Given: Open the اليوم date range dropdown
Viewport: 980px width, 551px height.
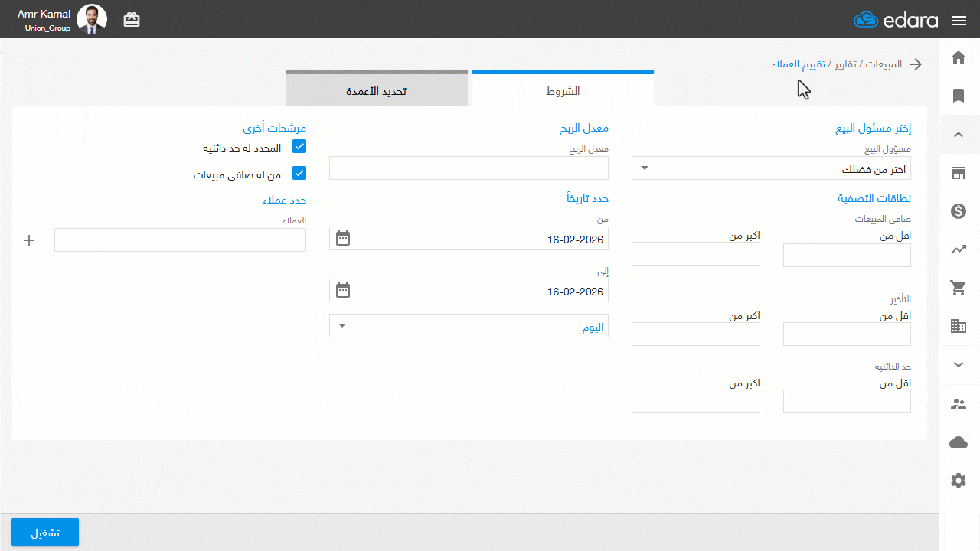Looking at the screenshot, I should 469,325.
